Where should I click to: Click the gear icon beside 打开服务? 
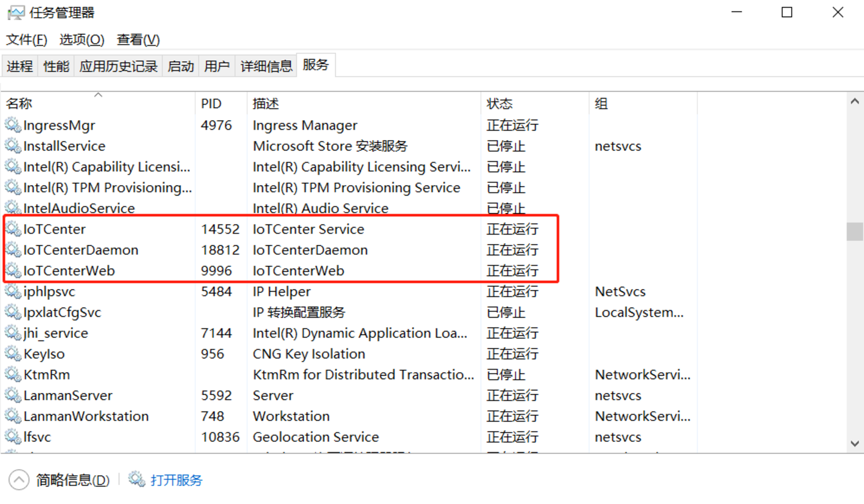pyautogui.click(x=136, y=479)
